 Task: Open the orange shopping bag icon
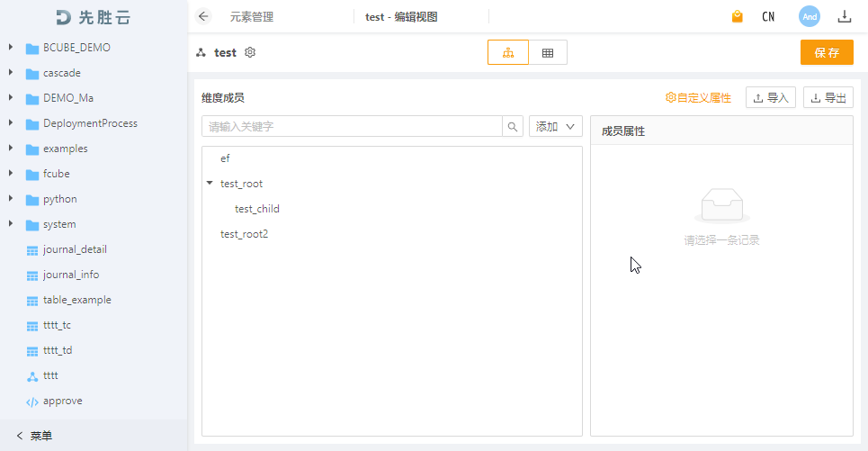(738, 16)
